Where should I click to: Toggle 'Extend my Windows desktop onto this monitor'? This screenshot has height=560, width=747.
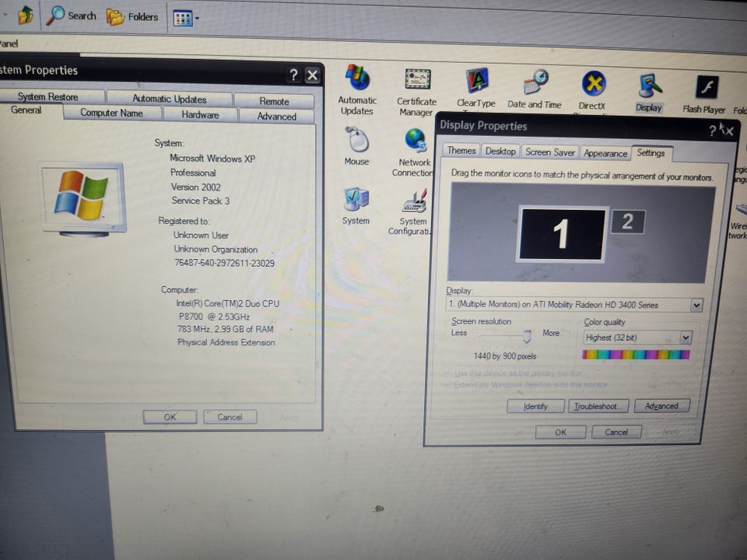pyautogui.click(x=526, y=384)
